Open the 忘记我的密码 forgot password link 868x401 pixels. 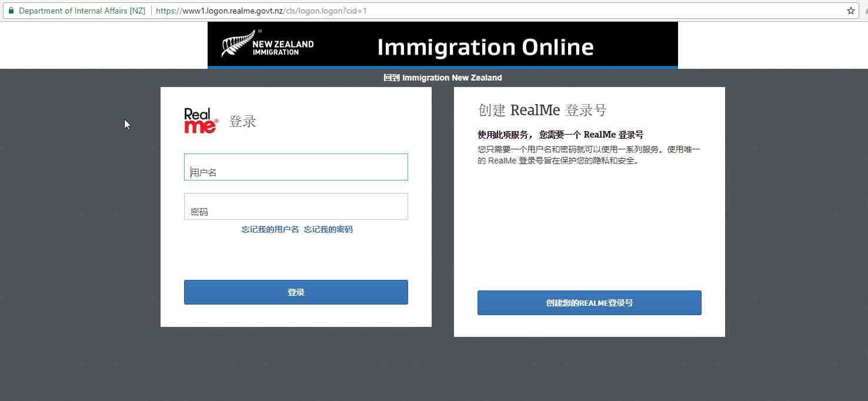[x=328, y=229]
